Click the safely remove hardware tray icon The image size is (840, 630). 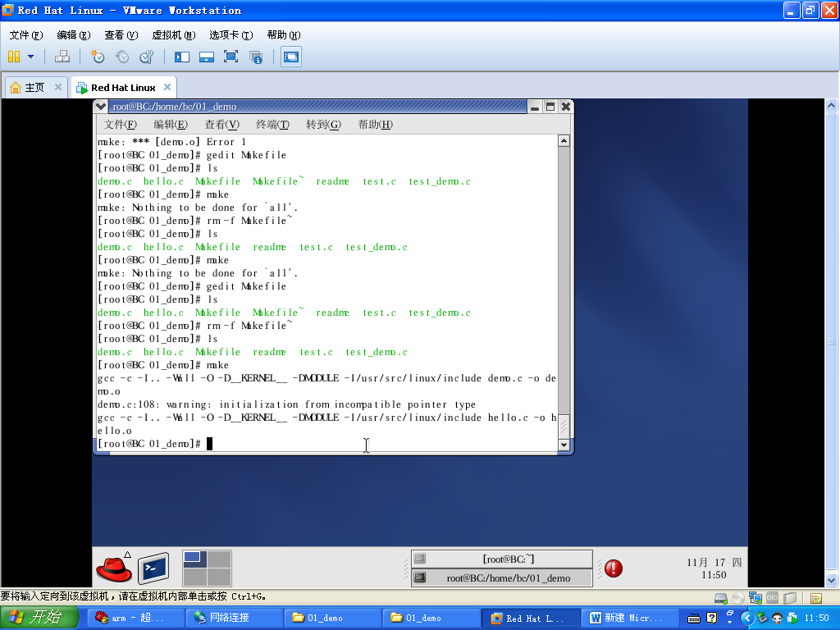762,619
